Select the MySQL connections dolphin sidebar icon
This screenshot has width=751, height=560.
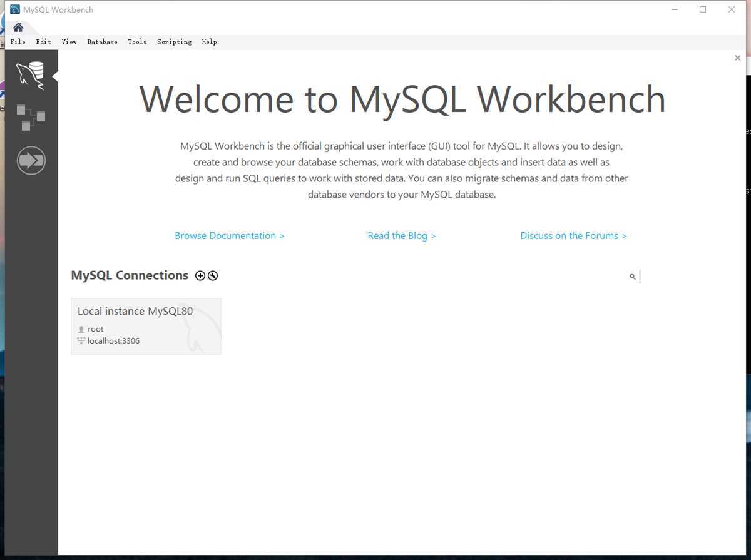click(x=31, y=76)
